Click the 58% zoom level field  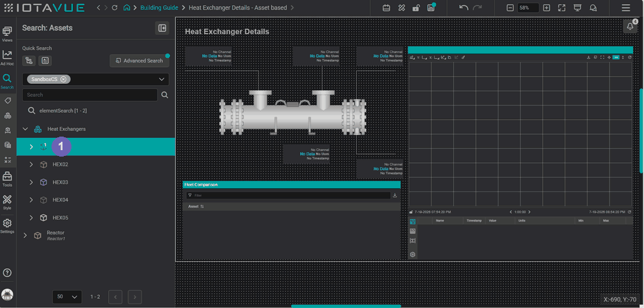(528, 7)
